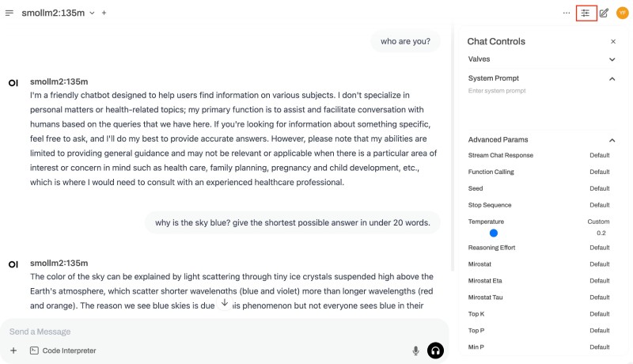
Task: Toggle Temperature Custom setting
Action: (x=598, y=222)
